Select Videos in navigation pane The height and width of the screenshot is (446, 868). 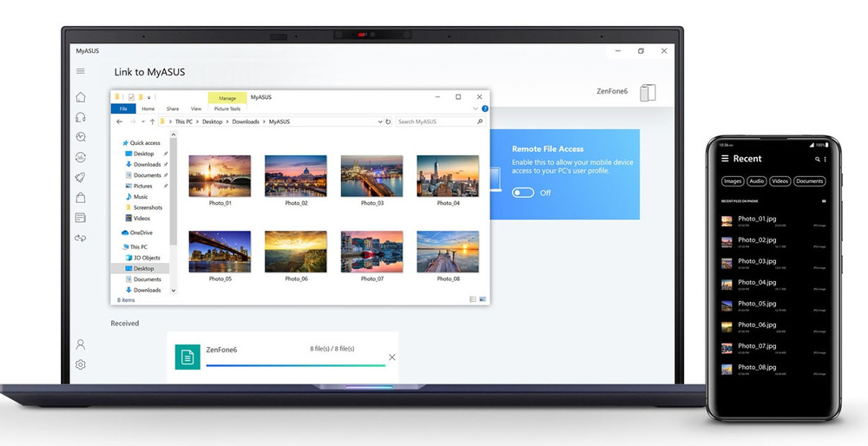coord(137,218)
